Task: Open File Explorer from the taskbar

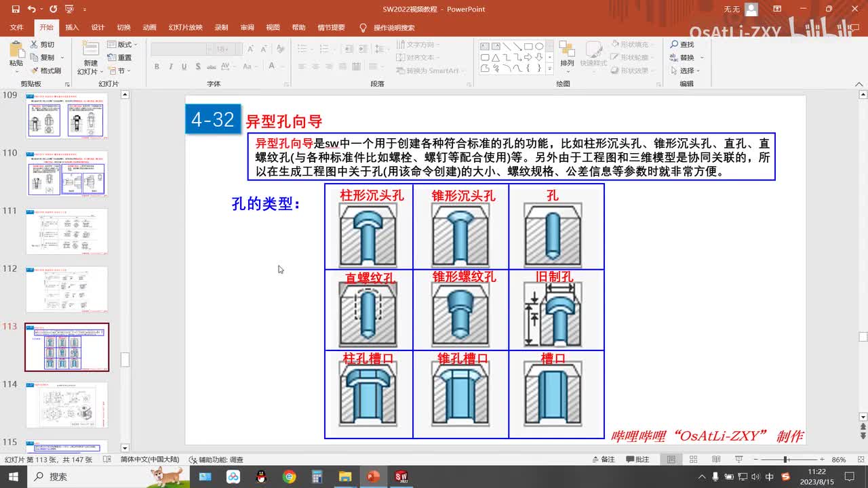Action: pos(345,476)
